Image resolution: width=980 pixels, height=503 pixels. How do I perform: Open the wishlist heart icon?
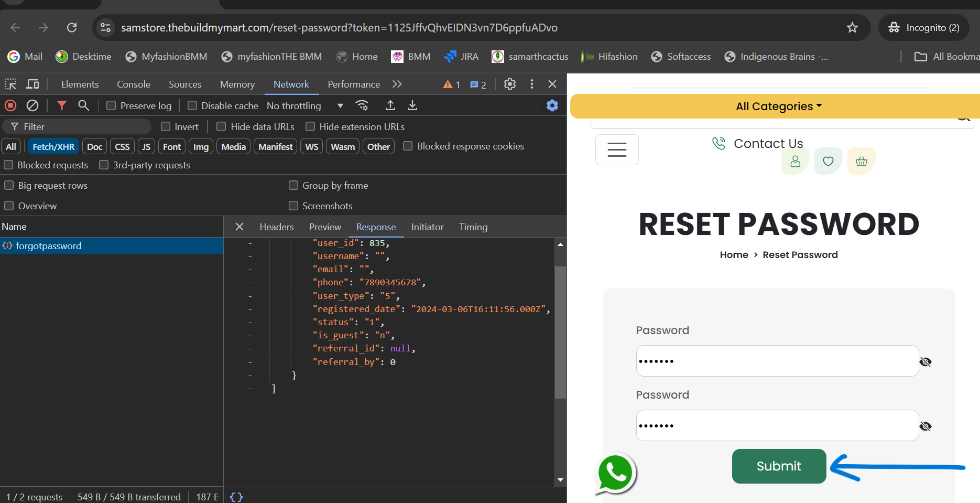[x=828, y=161]
